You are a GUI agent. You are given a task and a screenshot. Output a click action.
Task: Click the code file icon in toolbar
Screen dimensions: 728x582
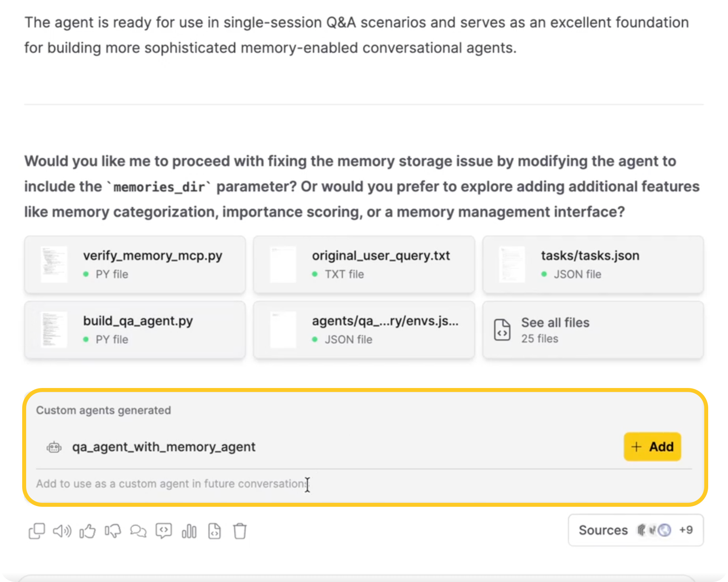(x=214, y=531)
